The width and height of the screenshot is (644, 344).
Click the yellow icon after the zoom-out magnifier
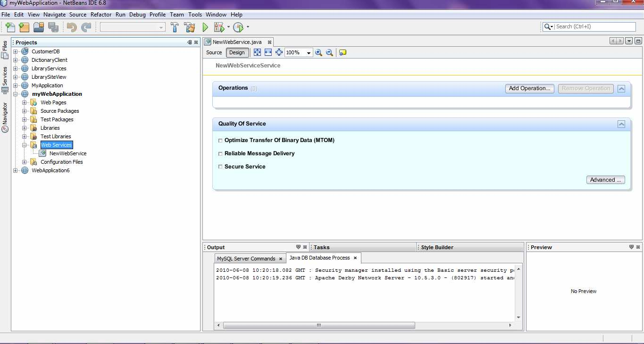coord(343,52)
